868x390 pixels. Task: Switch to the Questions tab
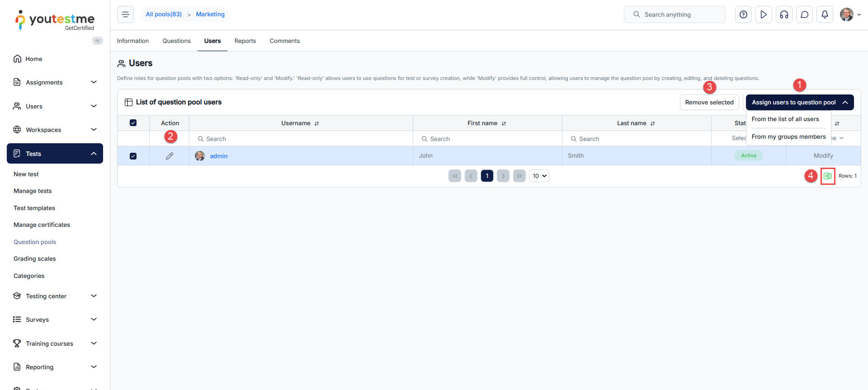coord(176,41)
